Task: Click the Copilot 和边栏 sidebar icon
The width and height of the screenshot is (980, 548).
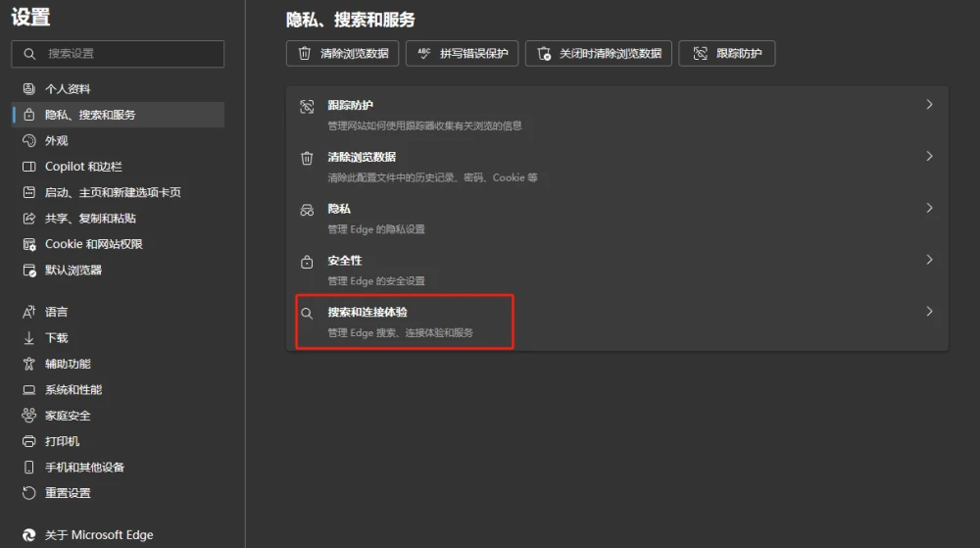Action: click(28, 167)
